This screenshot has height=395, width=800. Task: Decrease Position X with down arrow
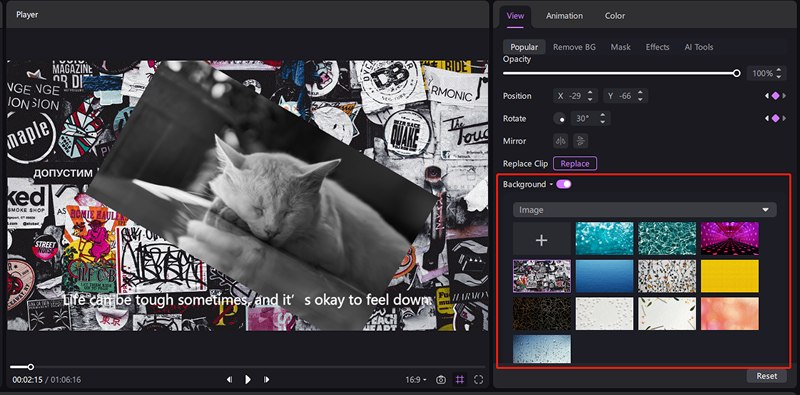point(590,99)
